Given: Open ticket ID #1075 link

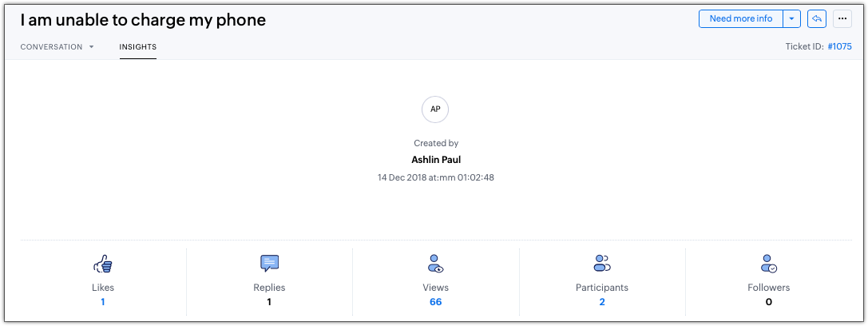Looking at the screenshot, I should (839, 47).
